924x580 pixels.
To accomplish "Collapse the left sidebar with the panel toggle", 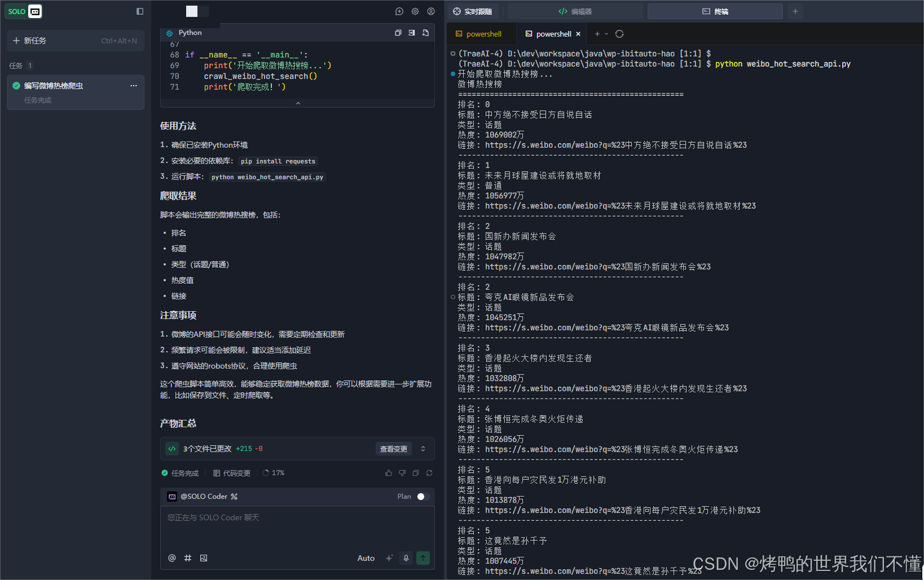I will tap(139, 11).
